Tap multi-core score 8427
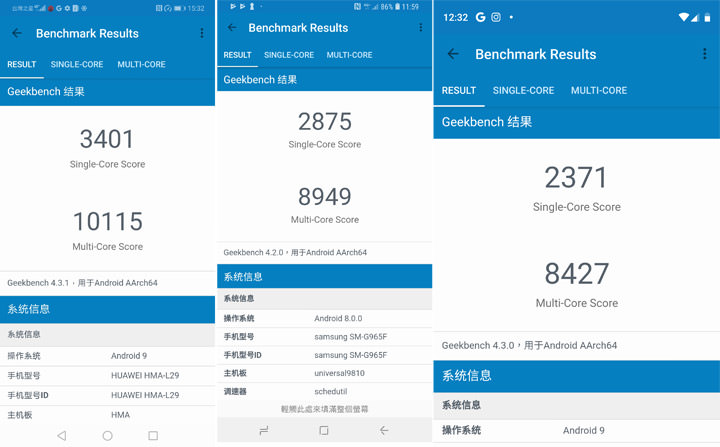This screenshot has height=447, width=720. 577,274
